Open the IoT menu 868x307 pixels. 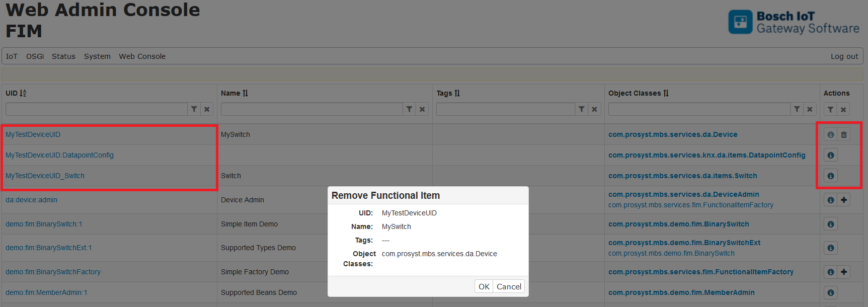tap(12, 56)
